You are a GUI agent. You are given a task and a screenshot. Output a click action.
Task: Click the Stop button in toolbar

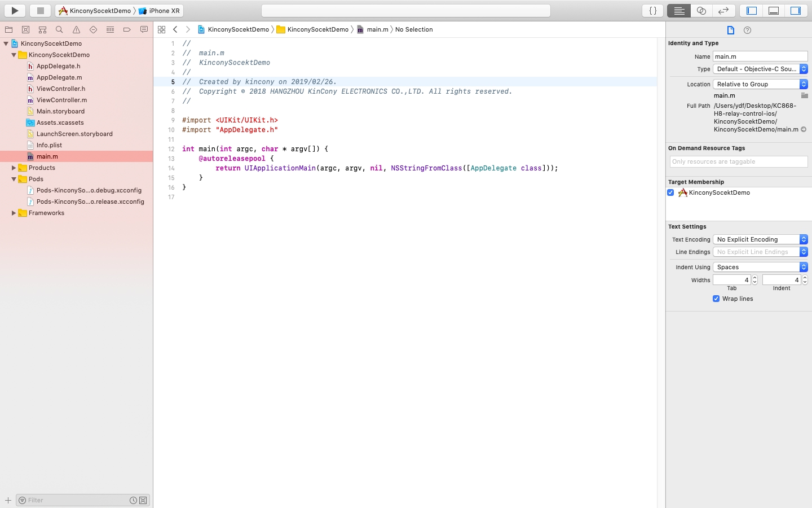[40, 10]
